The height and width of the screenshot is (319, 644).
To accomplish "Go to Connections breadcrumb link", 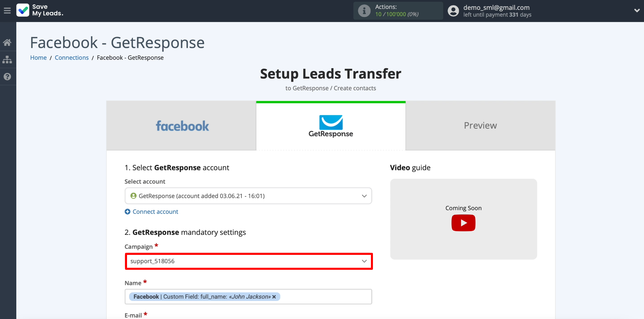I will coord(72,58).
